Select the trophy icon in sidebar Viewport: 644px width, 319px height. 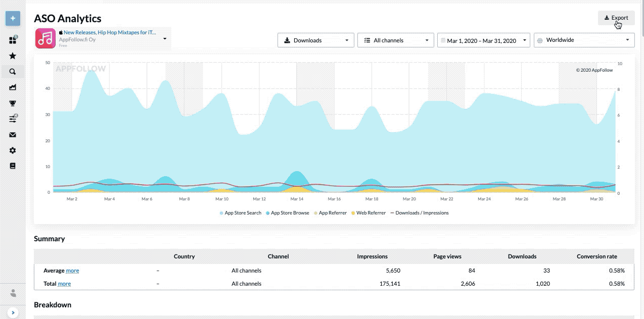pos(13,103)
